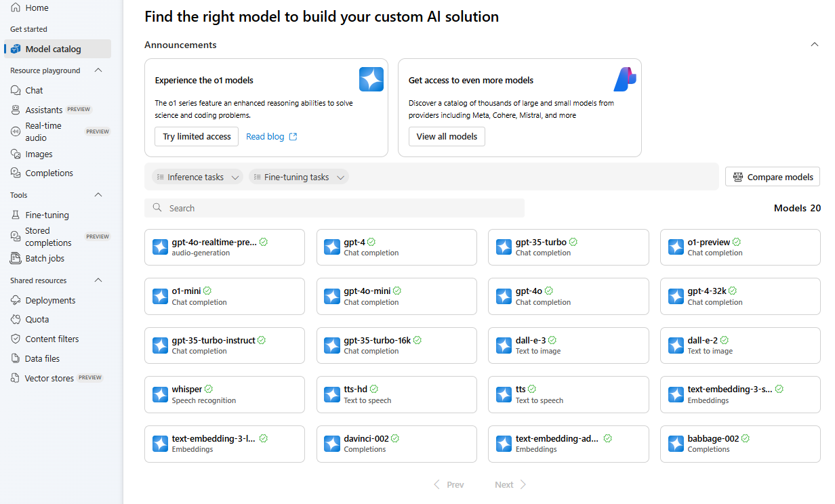Open Assistants via its sidebar icon
This screenshot has width=835, height=504.
tap(16, 110)
